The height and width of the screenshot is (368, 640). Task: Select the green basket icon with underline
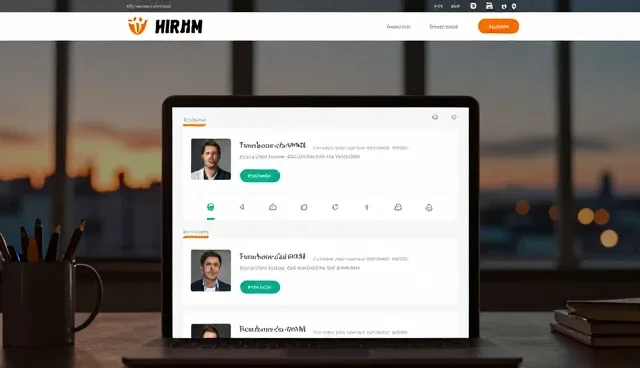pos(211,207)
